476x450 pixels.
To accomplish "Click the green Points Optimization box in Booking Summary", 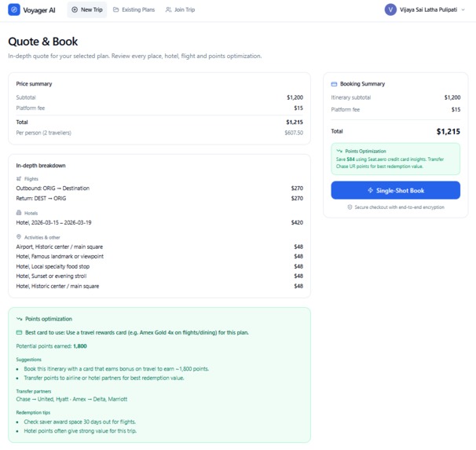I will (396, 159).
